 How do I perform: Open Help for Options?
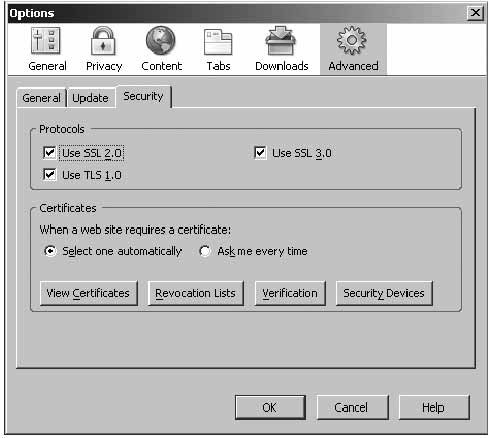434,407
